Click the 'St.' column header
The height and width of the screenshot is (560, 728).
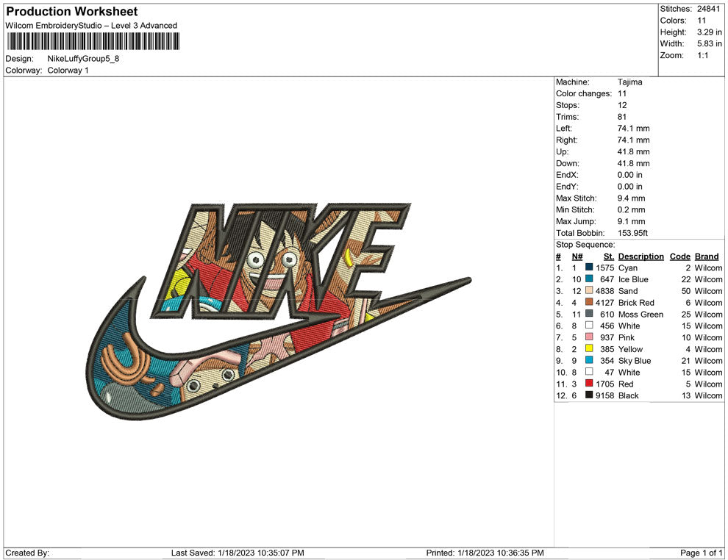pos(609,256)
